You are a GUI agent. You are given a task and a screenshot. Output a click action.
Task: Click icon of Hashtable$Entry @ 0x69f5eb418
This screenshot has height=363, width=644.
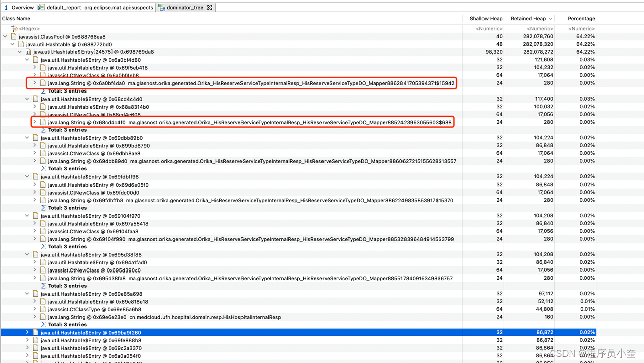point(43,68)
